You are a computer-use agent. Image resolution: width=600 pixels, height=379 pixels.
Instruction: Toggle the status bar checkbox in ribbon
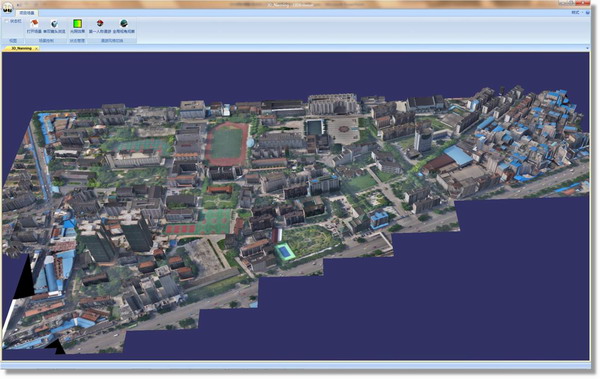coord(7,21)
